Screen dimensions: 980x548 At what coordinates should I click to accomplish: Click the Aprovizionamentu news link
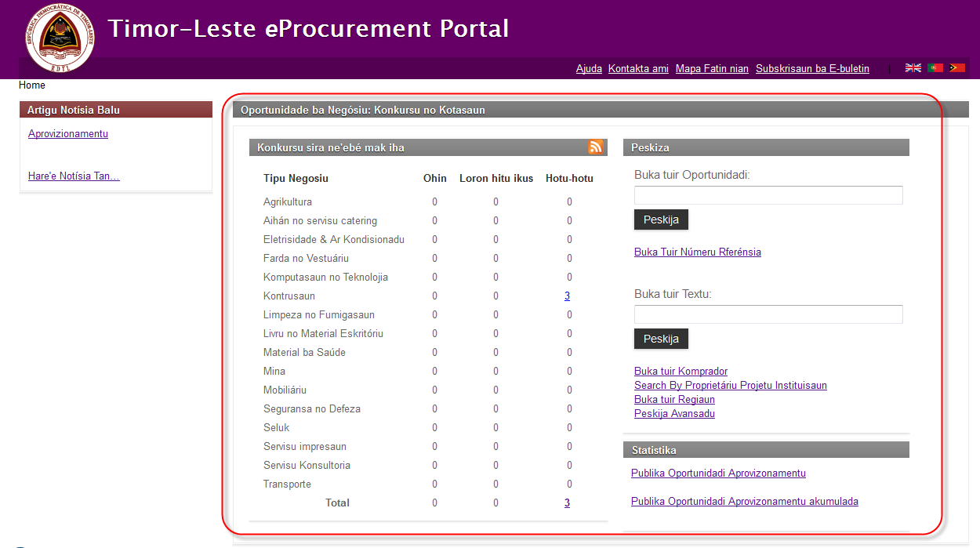pyautogui.click(x=68, y=134)
